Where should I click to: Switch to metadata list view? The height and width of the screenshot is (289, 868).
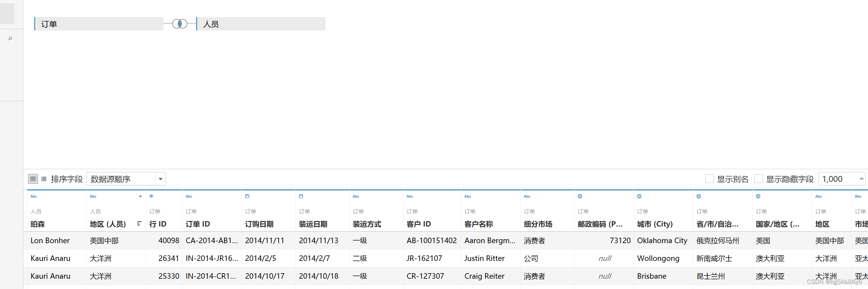click(44, 179)
